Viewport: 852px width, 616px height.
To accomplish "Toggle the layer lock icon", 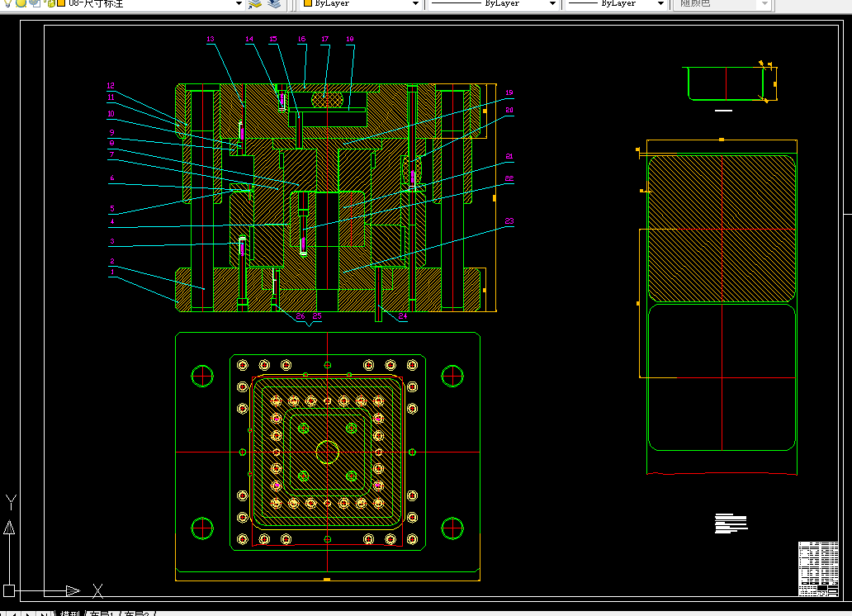I will click(50, 3).
